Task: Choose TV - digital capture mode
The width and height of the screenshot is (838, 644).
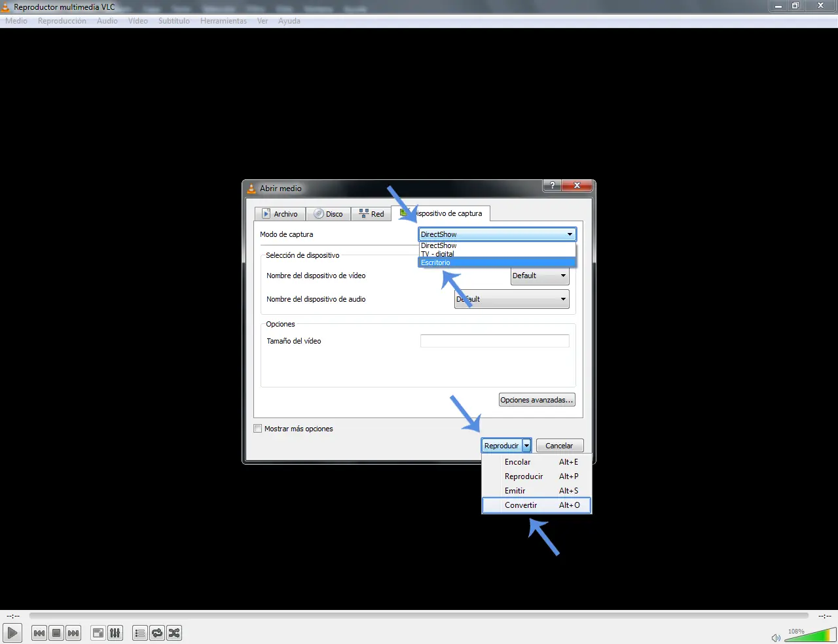Action: 497,254
